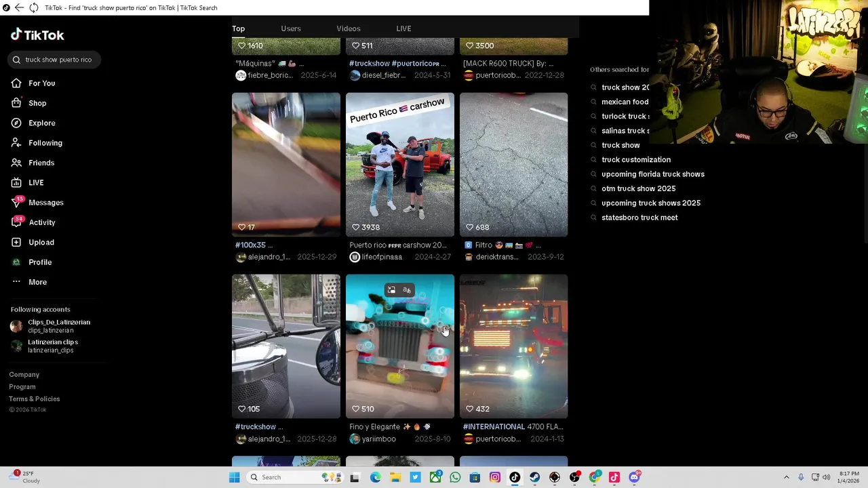Click the search box with 'truck show puerto rico'
868x488 pixels.
coord(56,60)
